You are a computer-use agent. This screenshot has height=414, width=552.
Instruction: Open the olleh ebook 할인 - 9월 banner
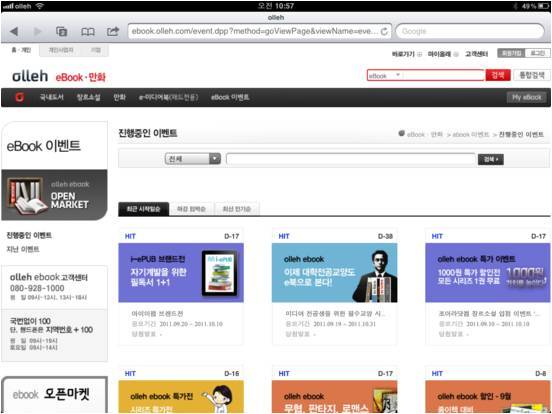coord(488,396)
